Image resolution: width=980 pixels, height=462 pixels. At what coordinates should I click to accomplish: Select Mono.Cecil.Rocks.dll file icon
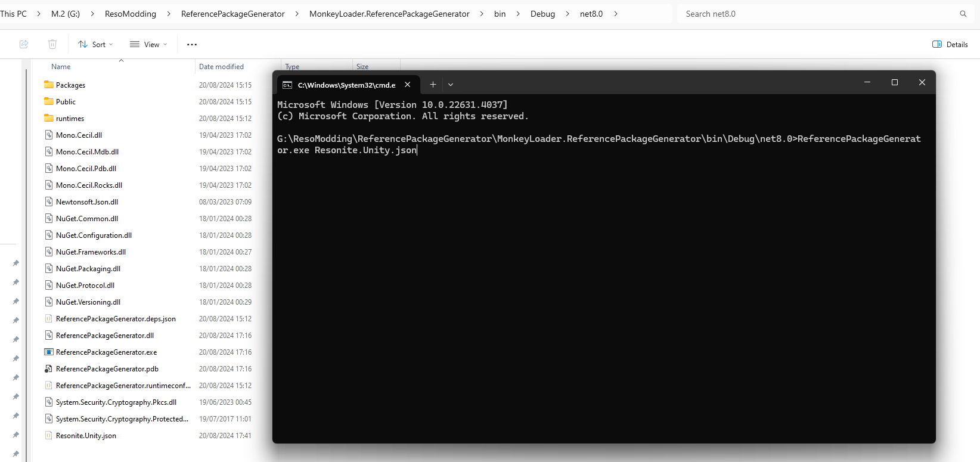[49, 185]
